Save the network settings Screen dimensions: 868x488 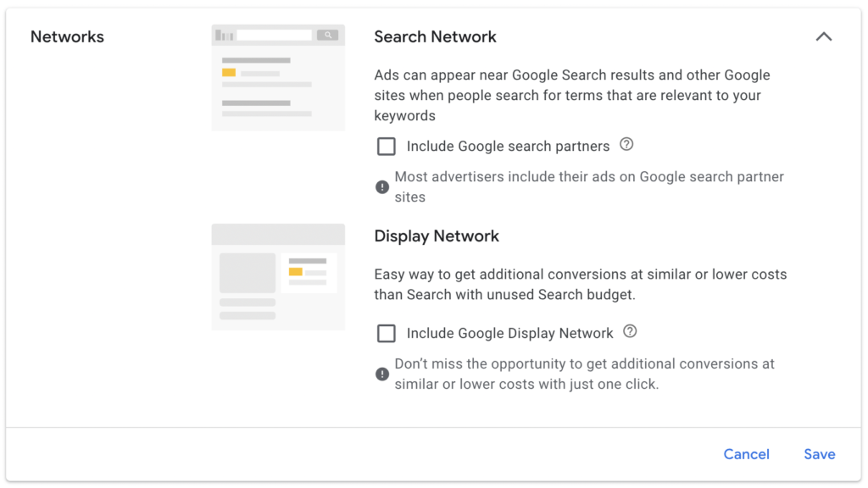coord(819,454)
